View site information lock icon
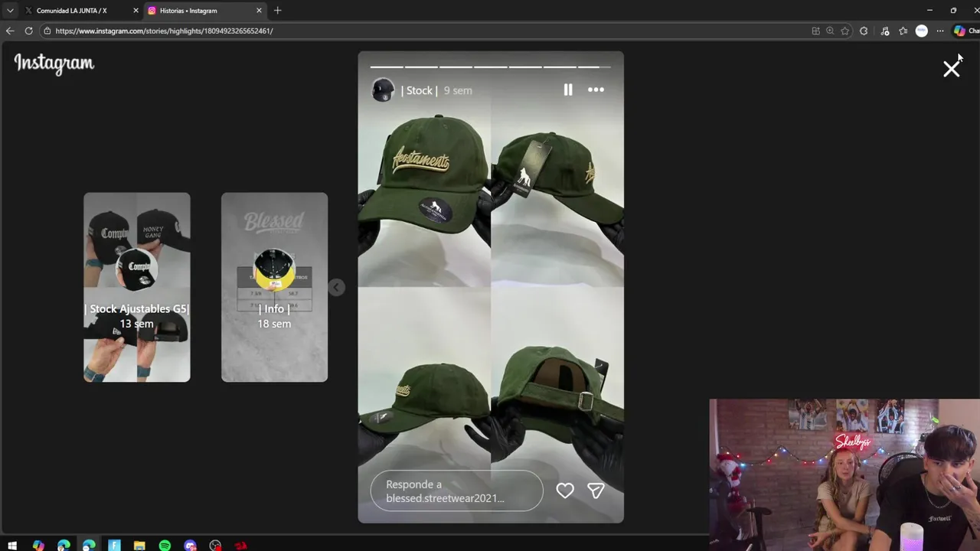980x551 pixels. point(47,31)
